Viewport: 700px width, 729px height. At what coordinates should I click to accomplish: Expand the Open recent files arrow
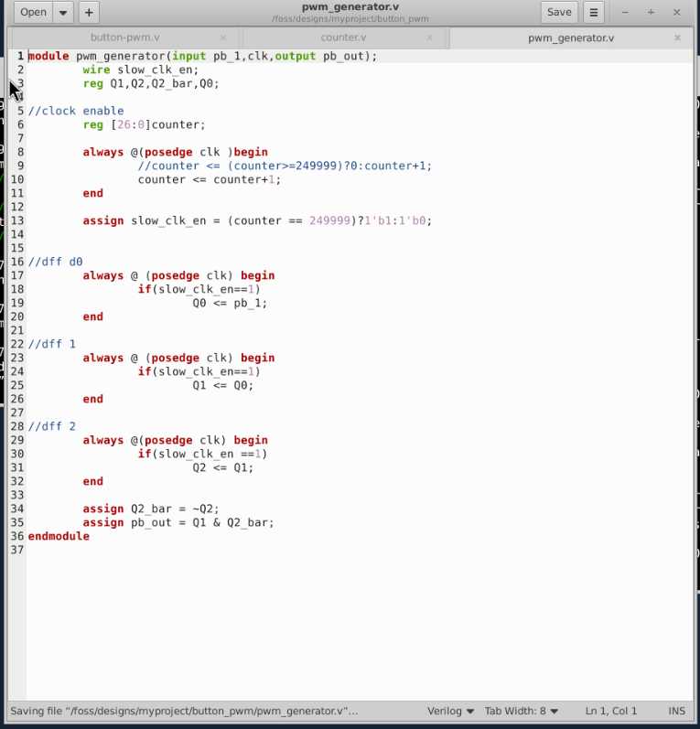tap(63, 12)
